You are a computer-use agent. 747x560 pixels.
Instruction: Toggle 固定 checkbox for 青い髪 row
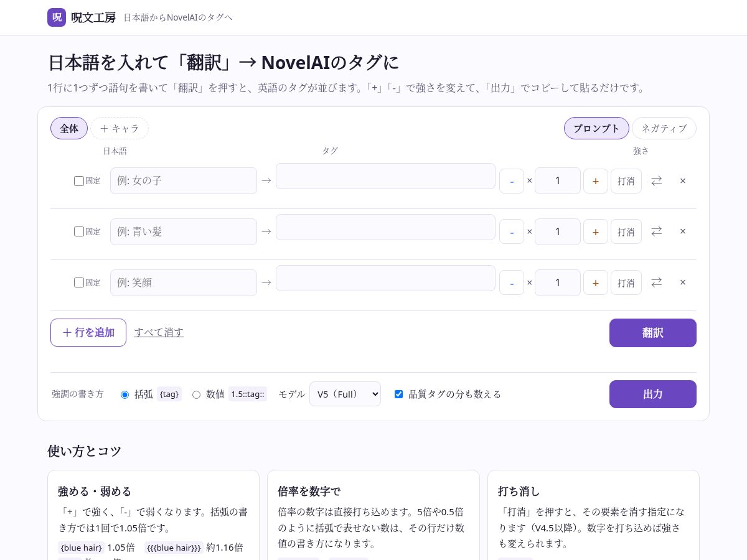tap(79, 231)
